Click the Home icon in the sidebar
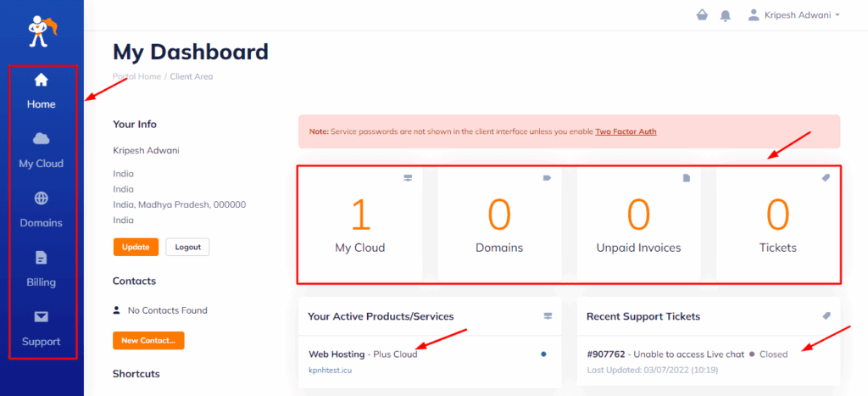 pos(41,81)
